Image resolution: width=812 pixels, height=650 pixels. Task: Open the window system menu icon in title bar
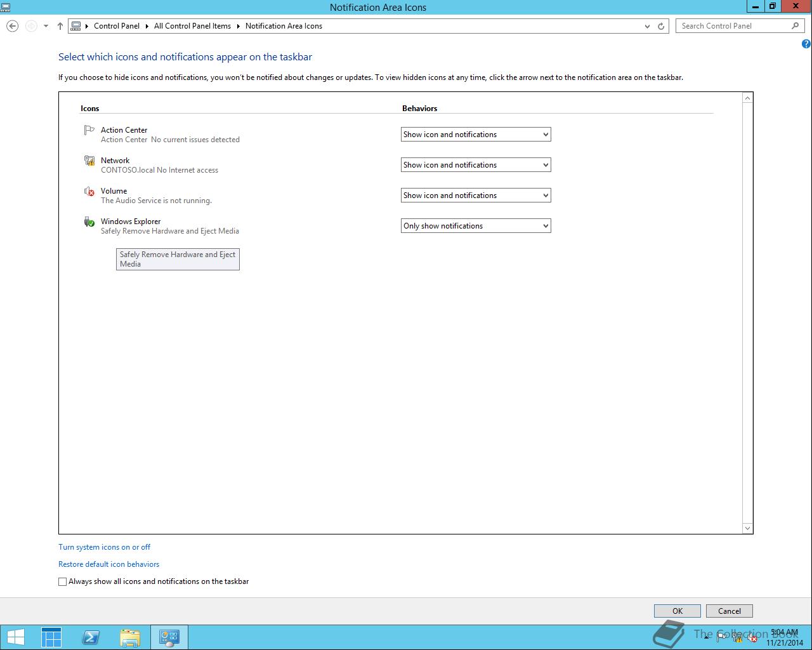[6, 7]
